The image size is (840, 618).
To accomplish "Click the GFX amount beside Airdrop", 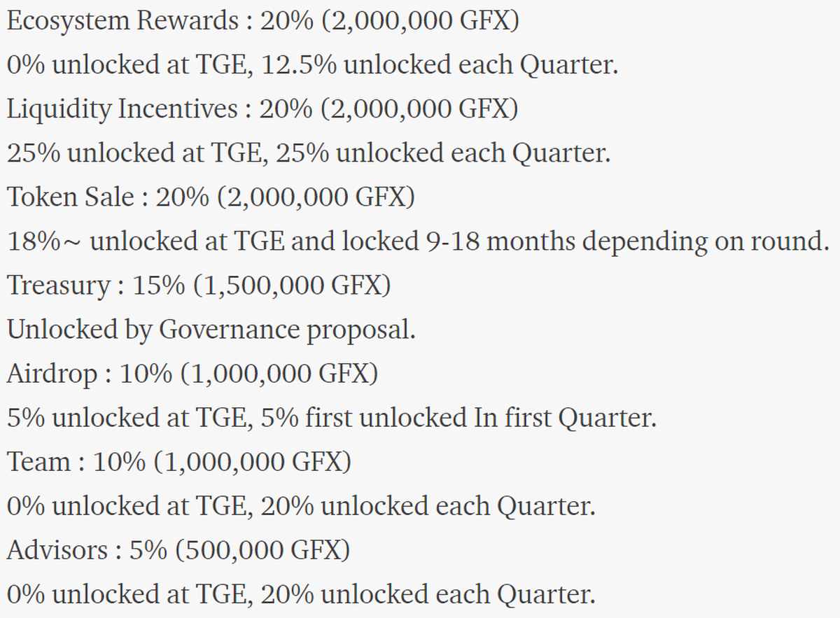I will click(279, 374).
